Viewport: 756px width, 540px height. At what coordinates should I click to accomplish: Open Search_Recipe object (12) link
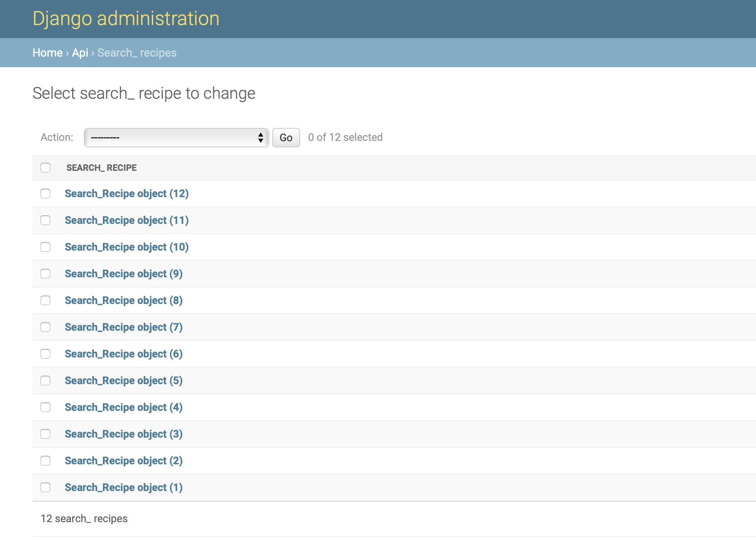127,193
